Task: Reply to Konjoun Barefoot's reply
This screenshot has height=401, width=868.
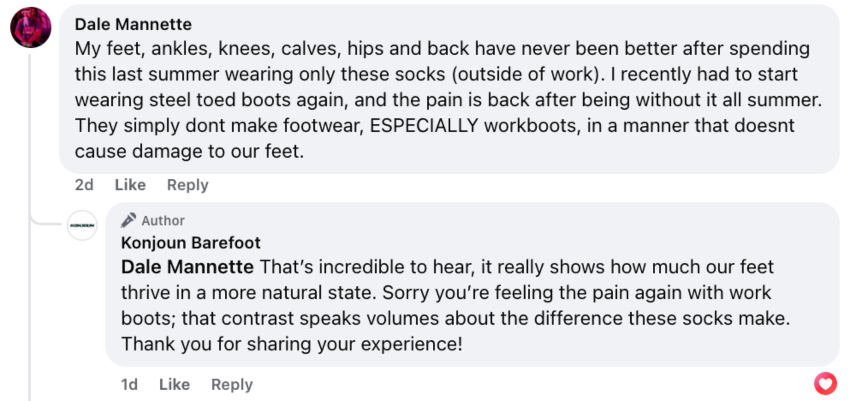Action: [x=232, y=385]
